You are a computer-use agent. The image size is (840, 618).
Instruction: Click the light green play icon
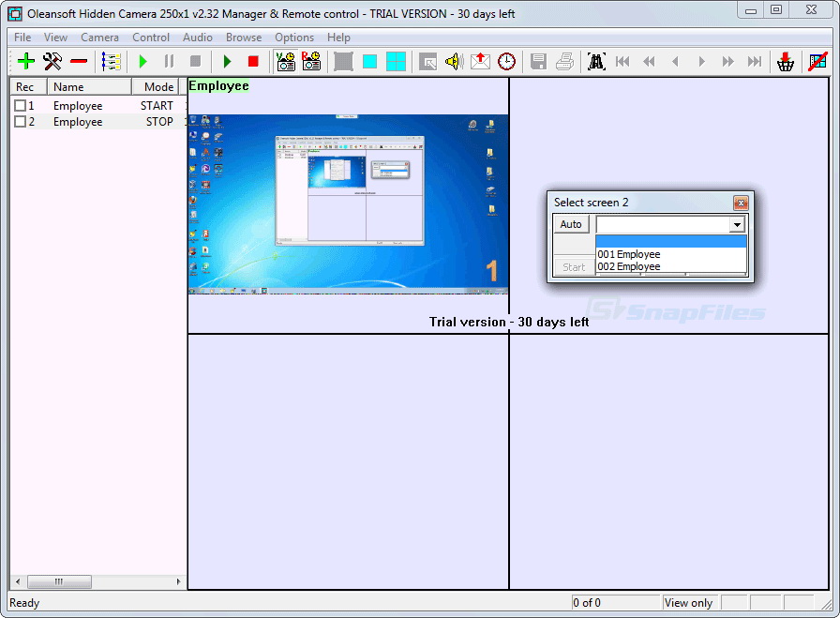(143, 62)
